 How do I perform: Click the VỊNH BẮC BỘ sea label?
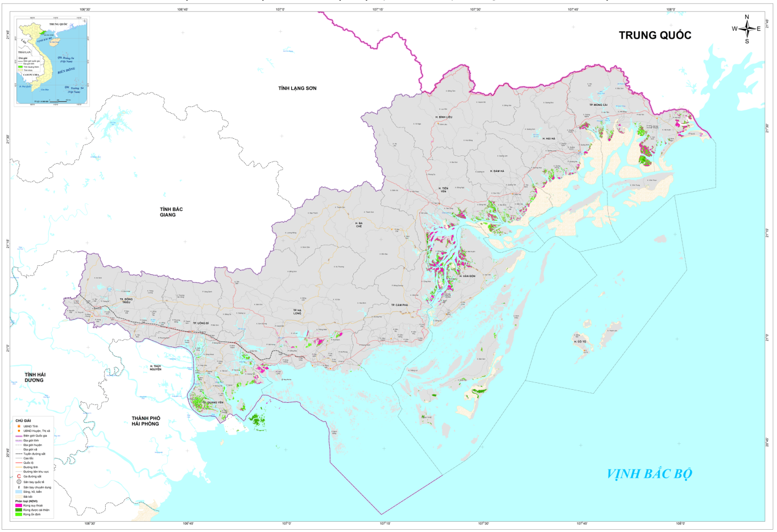(x=649, y=474)
